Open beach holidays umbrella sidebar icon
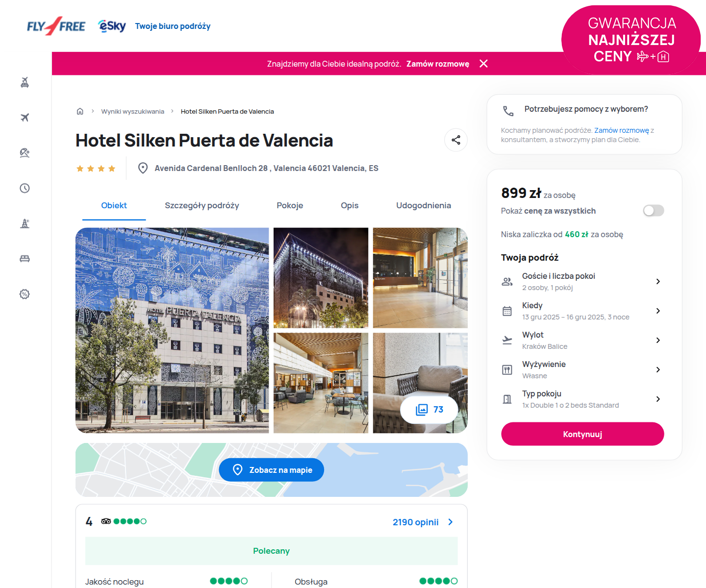Viewport: 706px width, 588px height. (x=25, y=153)
